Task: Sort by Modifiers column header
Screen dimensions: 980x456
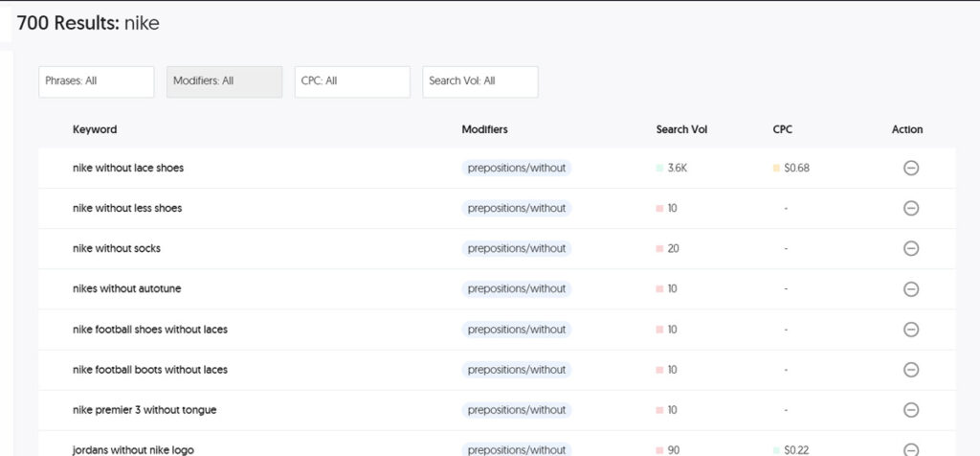Action: [x=485, y=129]
